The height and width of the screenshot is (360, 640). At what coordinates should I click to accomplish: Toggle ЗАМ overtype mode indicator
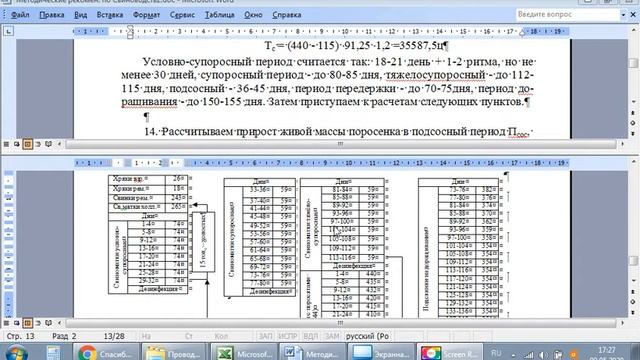(x=332, y=336)
